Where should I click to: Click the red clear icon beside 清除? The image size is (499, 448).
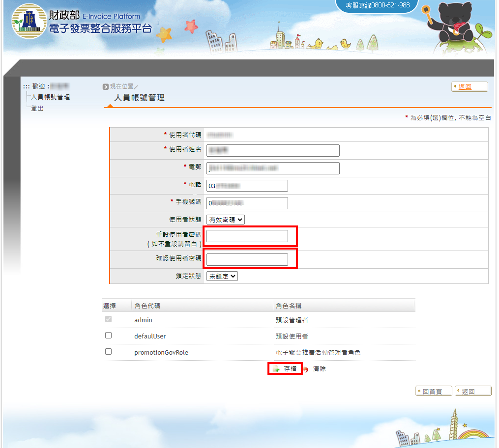click(x=306, y=369)
